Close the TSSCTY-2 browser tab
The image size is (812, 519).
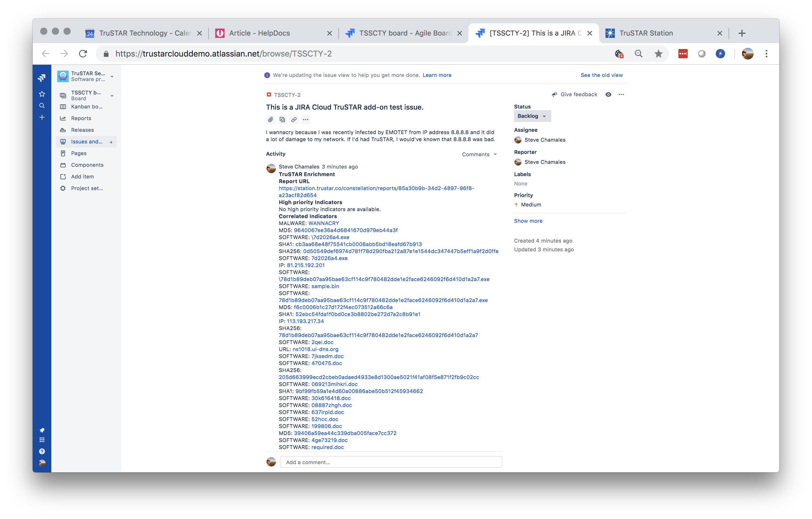click(x=590, y=33)
